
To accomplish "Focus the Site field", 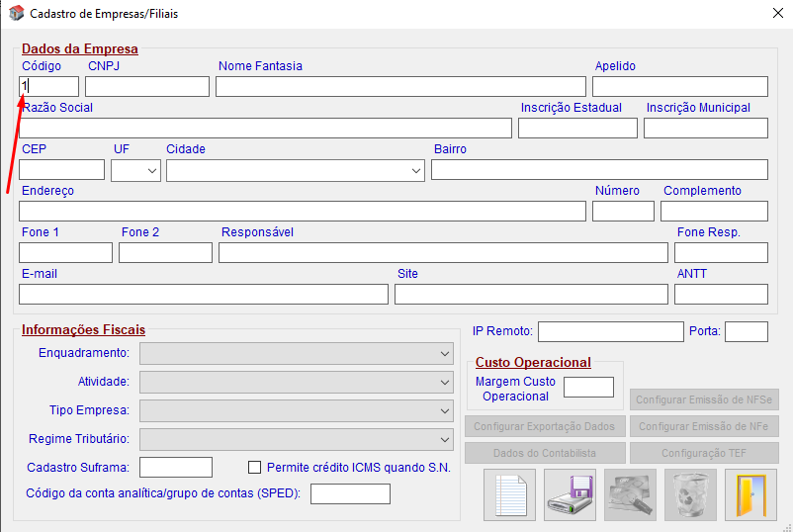I will pyautogui.click(x=532, y=295).
